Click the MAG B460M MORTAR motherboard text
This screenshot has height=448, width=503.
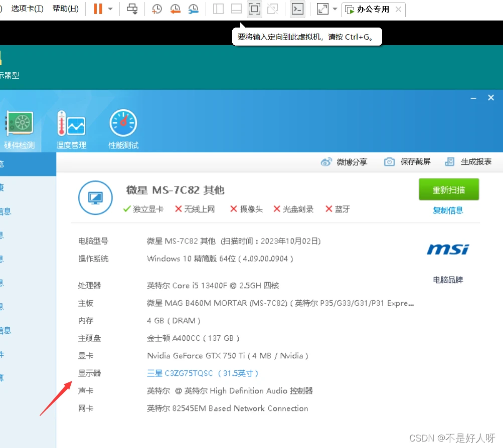280,303
